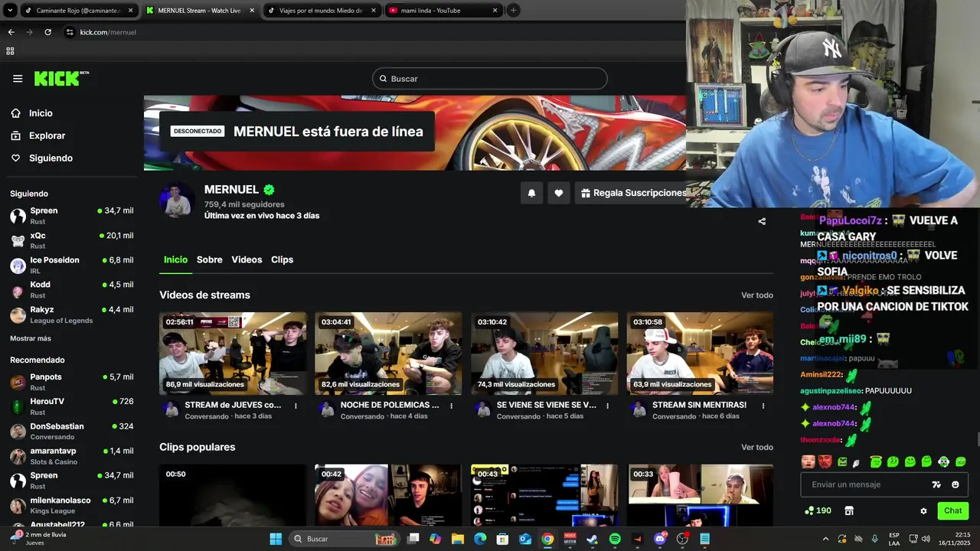This screenshot has width=980, height=551.
Task: Open Kodd channel in following list
Action: (72, 289)
